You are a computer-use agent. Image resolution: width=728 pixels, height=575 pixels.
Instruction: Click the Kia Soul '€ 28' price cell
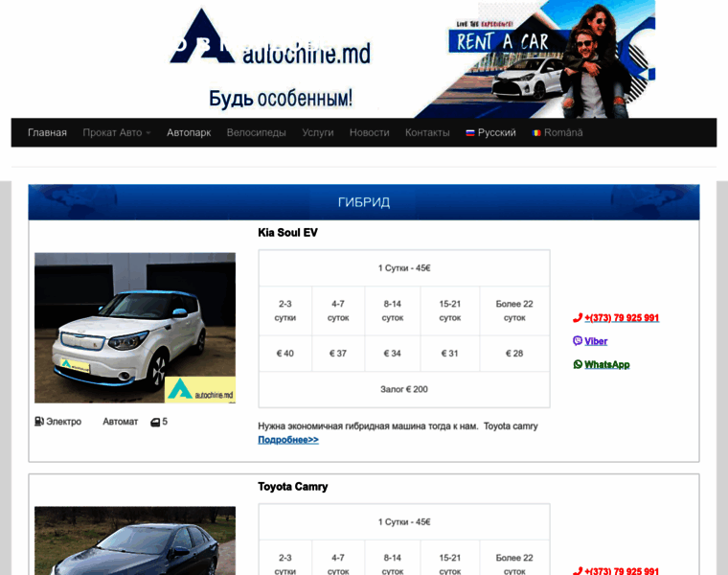(514, 354)
